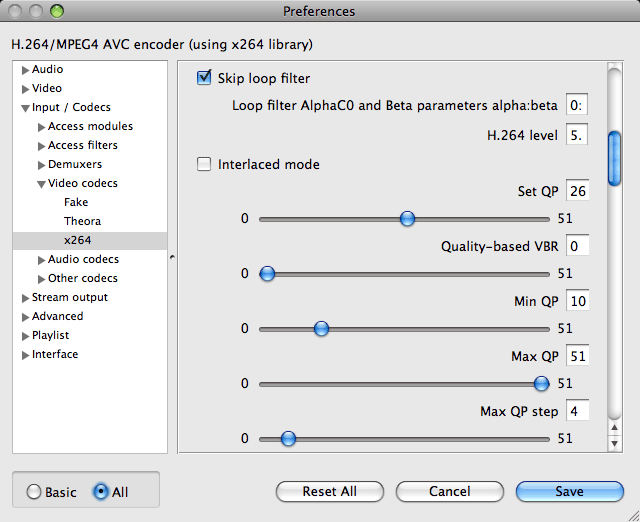Image resolution: width=640 pixels, height=522 pixels.
Task: Expand the Audio tree category
Action: [x=25, y=70]
